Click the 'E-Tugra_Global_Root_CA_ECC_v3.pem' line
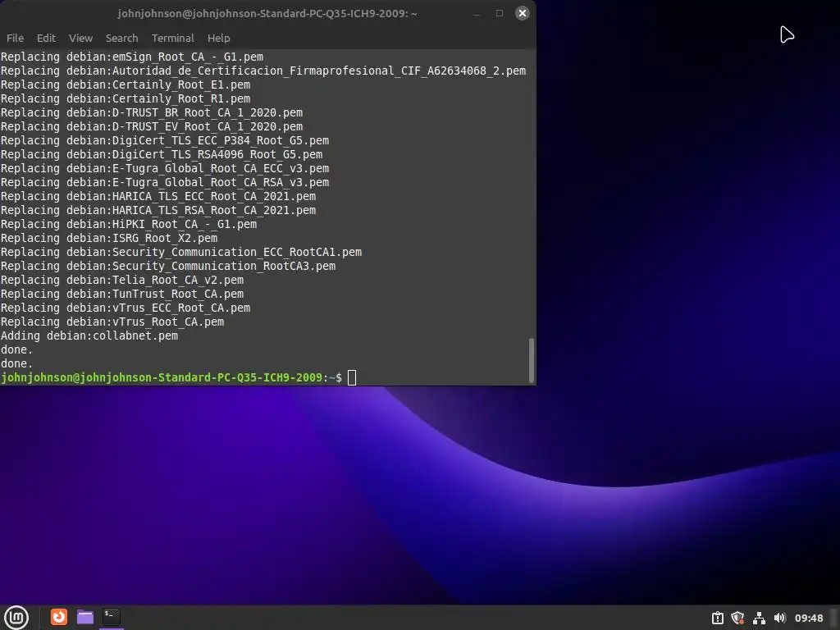The height and width of the screenshot is (630, 840). click(165, 168)
